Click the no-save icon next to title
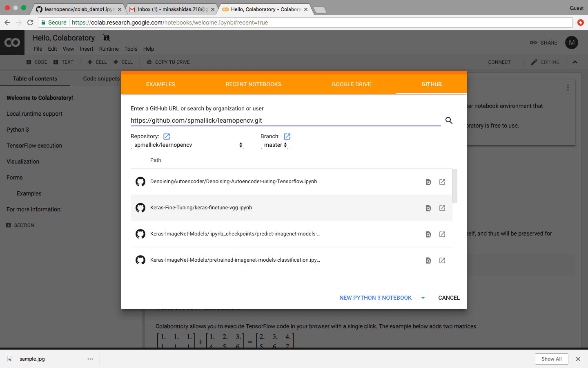The width and height of the screenshot is (588, 368). [x=107, y=38]
